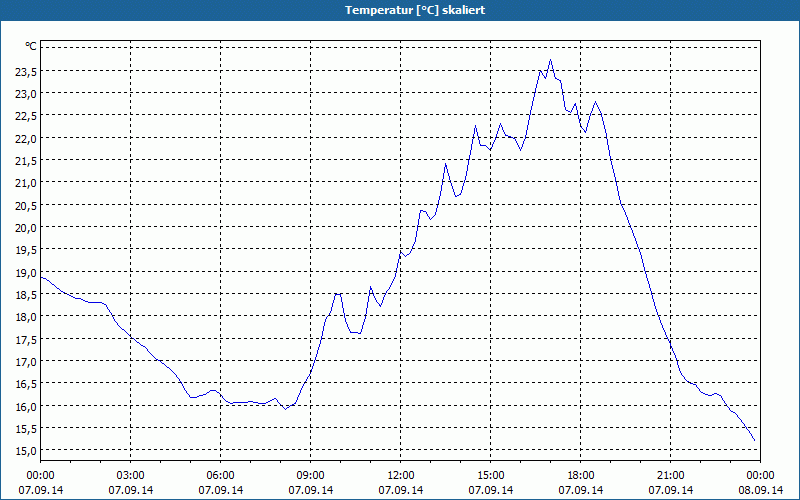
Task: Click the °C unit label on y-axis
Action: pos(31,46)
